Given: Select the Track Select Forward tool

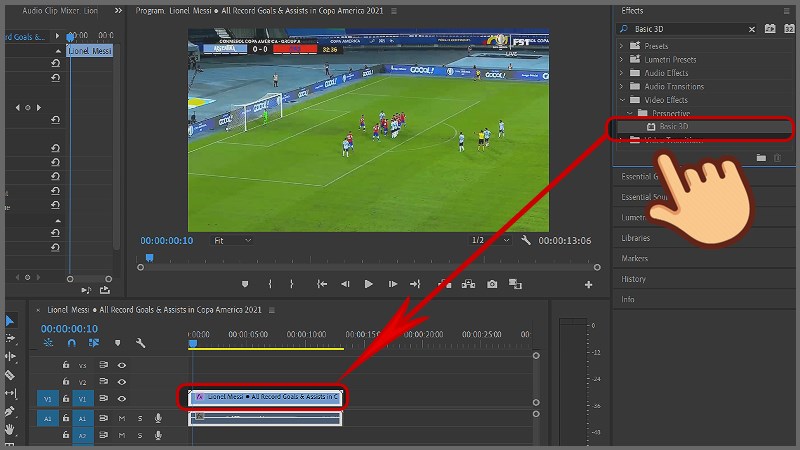Looking at the screenshot, I should [x=10, y=338].
